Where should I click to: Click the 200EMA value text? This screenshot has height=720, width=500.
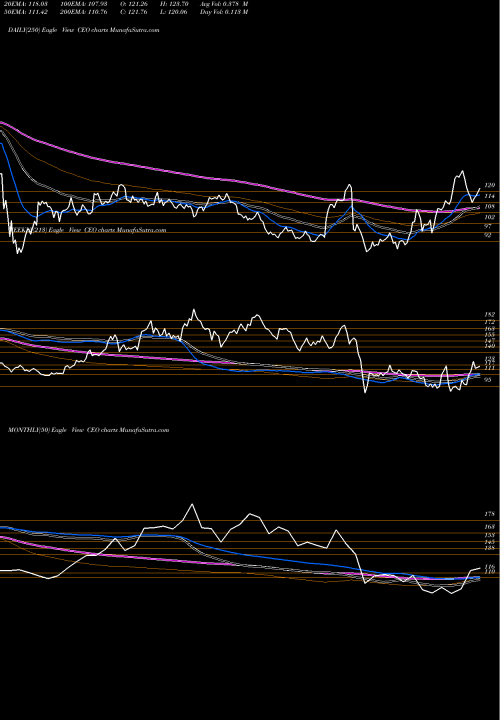click(x=86, y=12)
